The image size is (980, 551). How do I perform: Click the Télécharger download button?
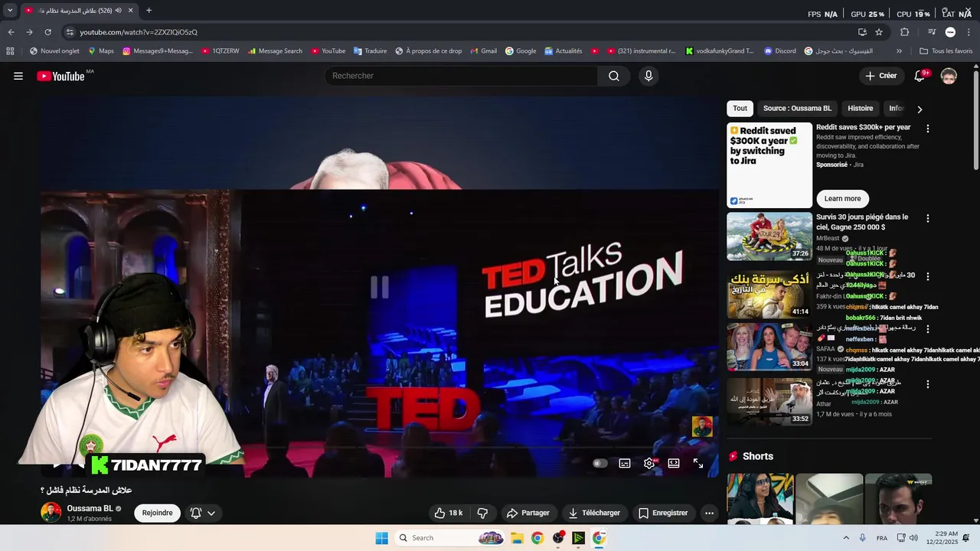tap(594, 513)
